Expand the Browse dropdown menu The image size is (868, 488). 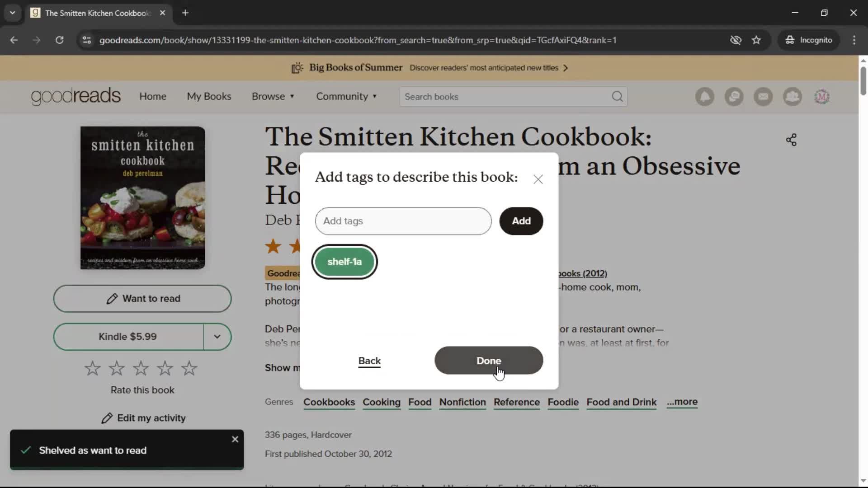(273, 96)
